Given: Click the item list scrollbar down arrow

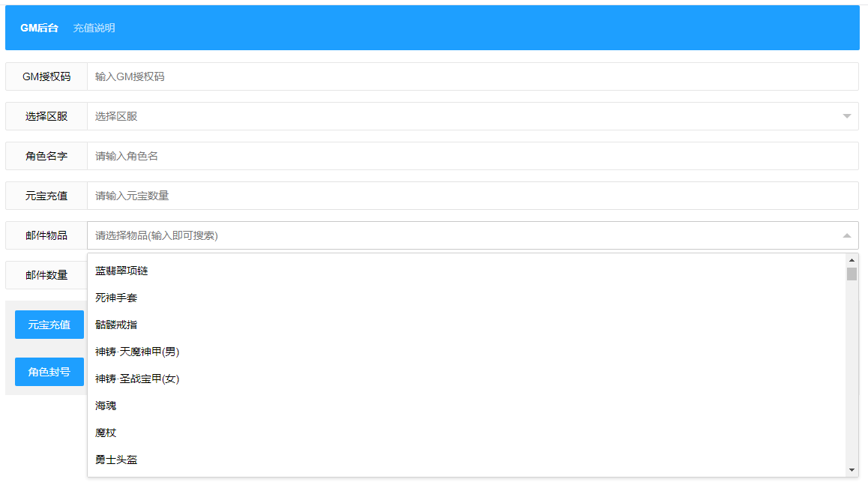Looking at the screenshot, I should click(852, 470).
